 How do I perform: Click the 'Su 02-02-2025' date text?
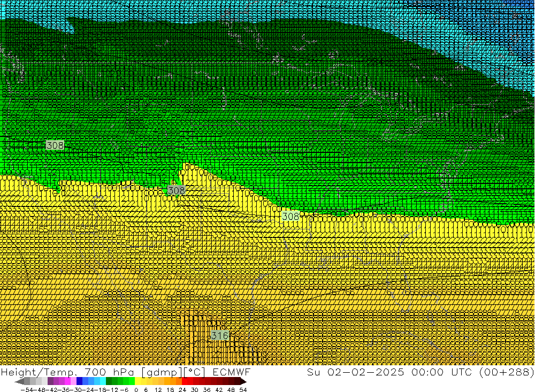click(x=355, y=372)
